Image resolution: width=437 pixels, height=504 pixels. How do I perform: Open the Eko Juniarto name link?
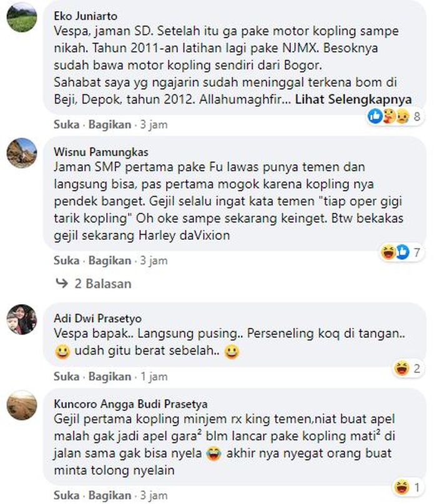click(86, 16)
